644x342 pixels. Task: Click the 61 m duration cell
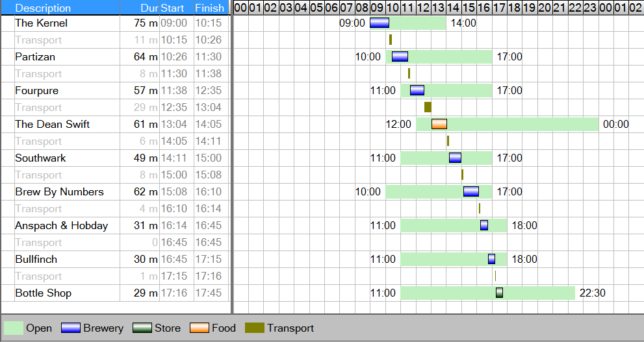pyautogui.click(x=140, y=124)
